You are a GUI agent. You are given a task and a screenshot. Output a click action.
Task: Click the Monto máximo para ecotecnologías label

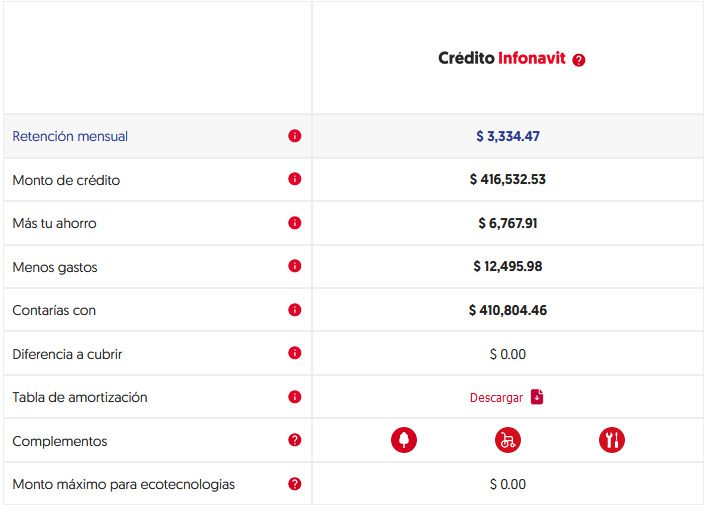(123, 484)
